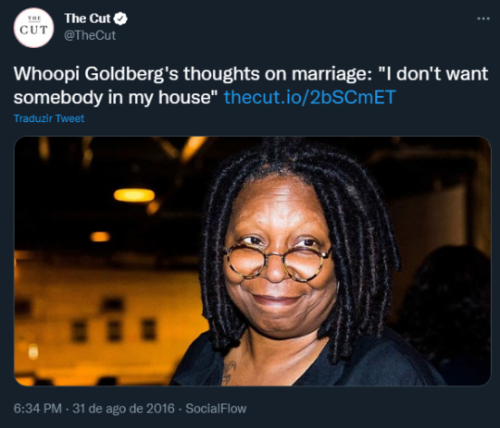Open The Cut profile avatar
Image resolution: width=500 pixels, height=428 pixels.
pyautogui.click(x=33, y=28)
